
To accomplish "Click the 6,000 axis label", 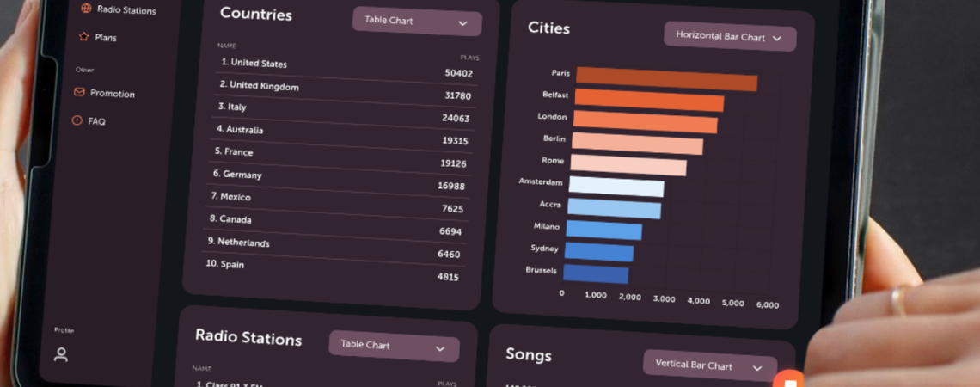I will (x=768, y=305).
